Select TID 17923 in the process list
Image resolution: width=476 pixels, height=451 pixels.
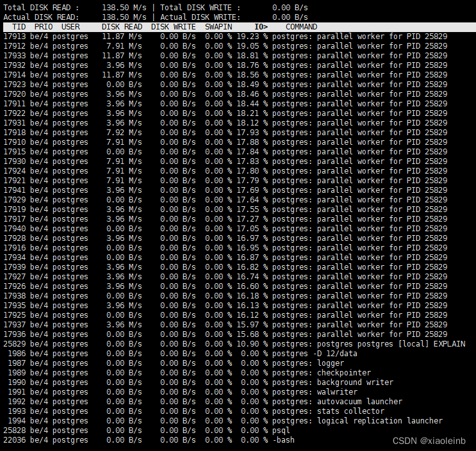(15, 85)
